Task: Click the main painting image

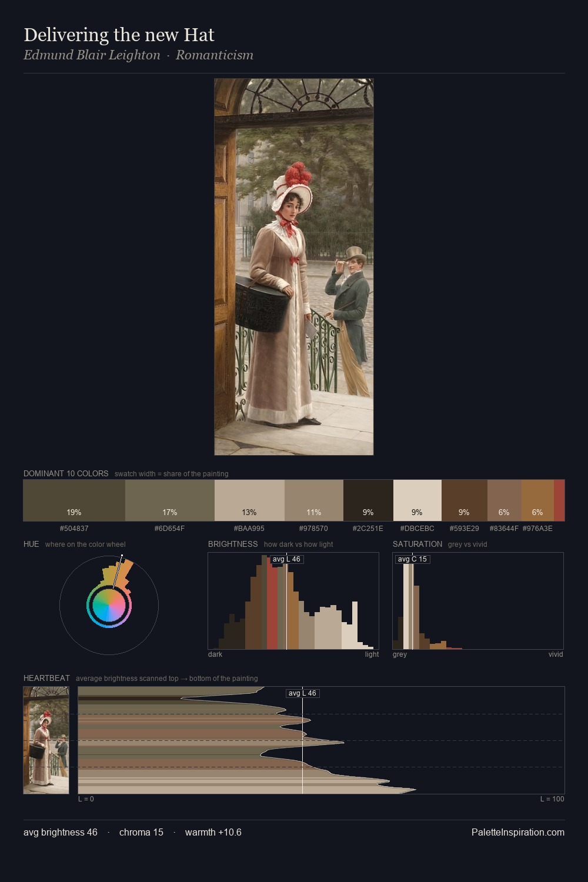Action: coord(294,267)
